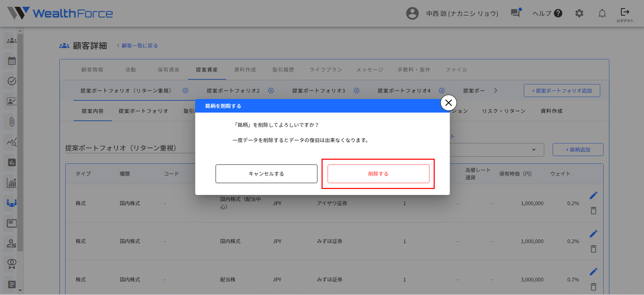Remove 提案ポートフォリオ2 tab via its X toggle
644x295 pixels.
(271, 91)
